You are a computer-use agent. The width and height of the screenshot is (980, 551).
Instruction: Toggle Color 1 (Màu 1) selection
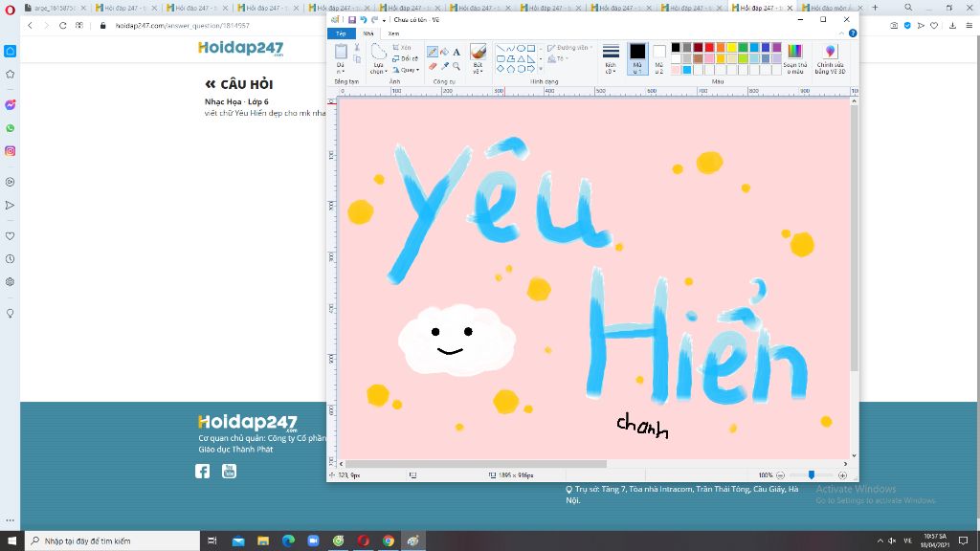pos(636,58)
